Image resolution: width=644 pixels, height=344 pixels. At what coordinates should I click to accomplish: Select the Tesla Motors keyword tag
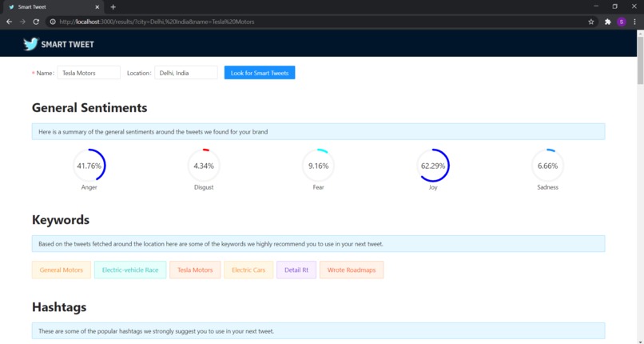pos(195,270)
